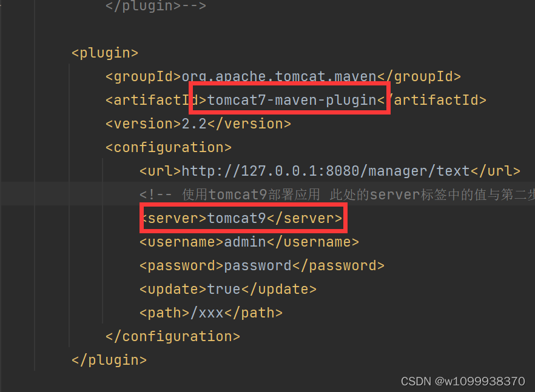Click the opening <plugin> tag line

(x=105, y=53)
